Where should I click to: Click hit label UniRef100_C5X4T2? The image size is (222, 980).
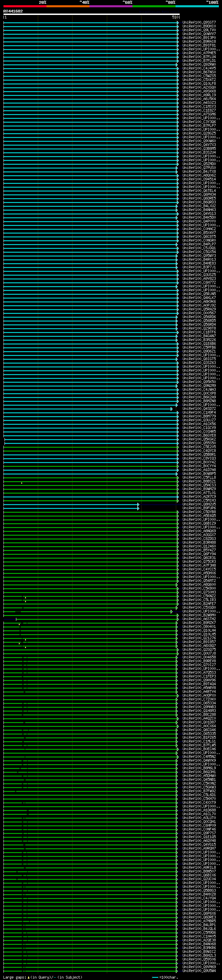[199, 80]
